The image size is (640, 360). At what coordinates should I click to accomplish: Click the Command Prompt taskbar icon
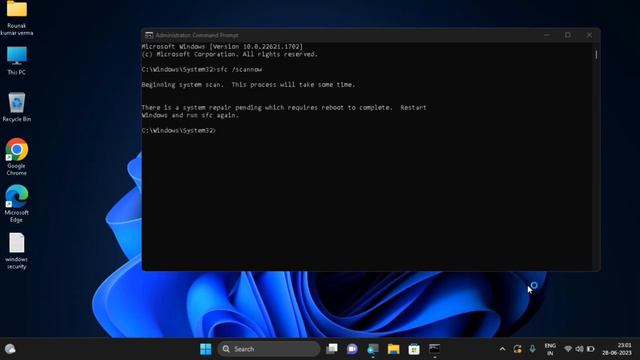coord(434,349)
